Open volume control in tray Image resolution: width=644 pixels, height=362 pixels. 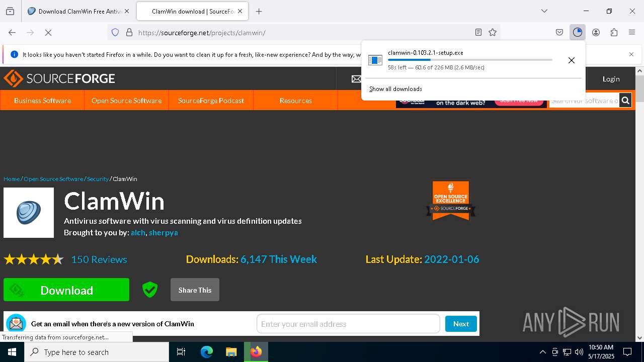click(579, 352)
